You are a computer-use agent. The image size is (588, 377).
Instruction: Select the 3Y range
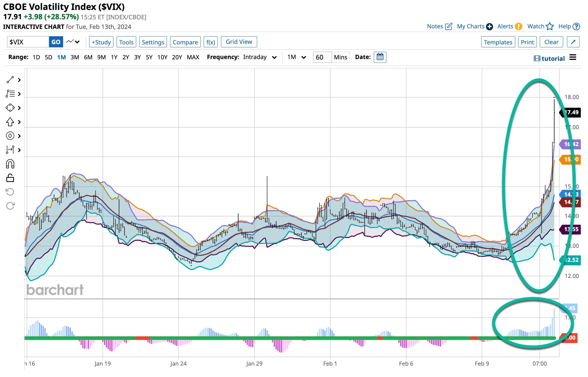137,57
